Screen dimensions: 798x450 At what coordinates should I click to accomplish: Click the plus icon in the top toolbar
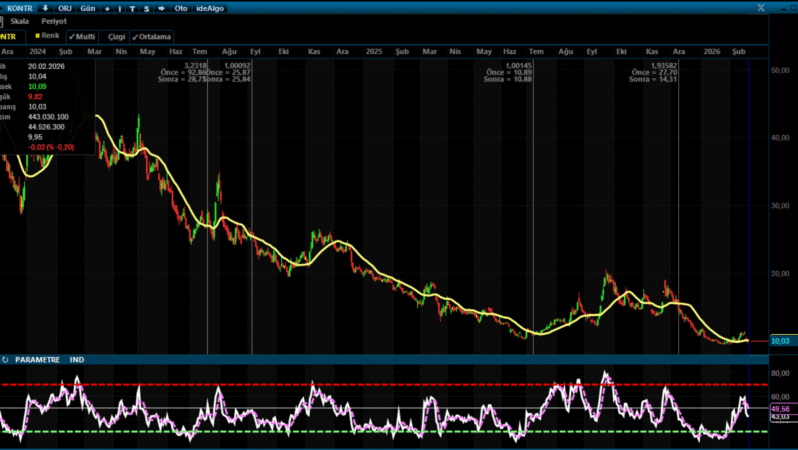[107, 7]
